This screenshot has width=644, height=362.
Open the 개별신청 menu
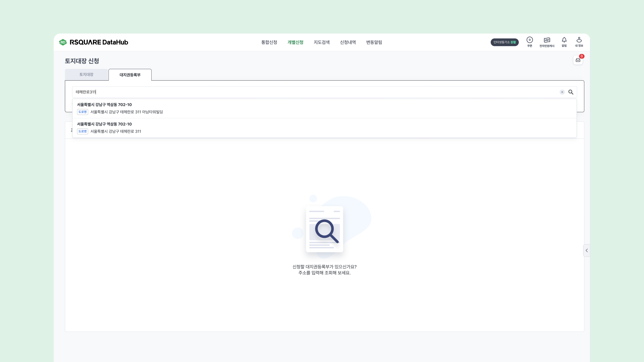(x=295, y=42)
